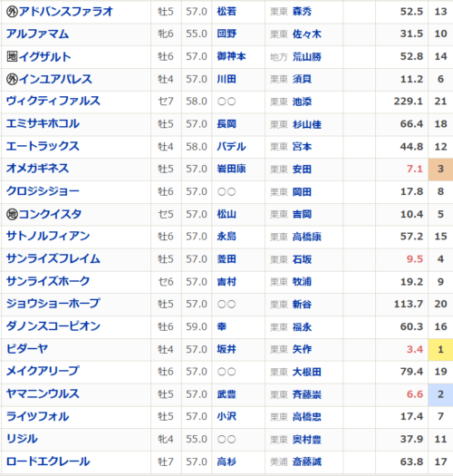Open horse page for ロードエクレール
Image resolution: width=453 pixels, height=476 pixels.
click(x=48, y=461)
